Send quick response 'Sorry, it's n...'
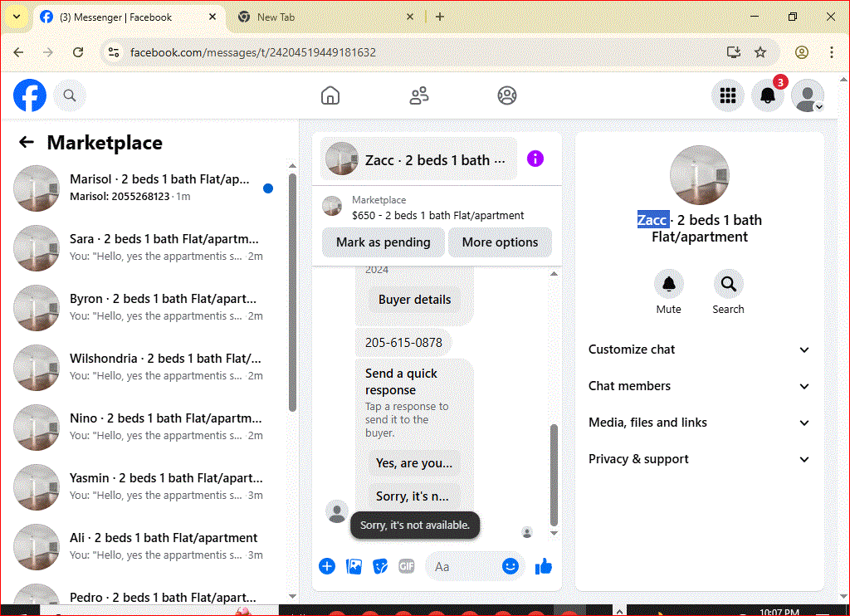Viewport: 850px width, 616px height. click(414, 496)
